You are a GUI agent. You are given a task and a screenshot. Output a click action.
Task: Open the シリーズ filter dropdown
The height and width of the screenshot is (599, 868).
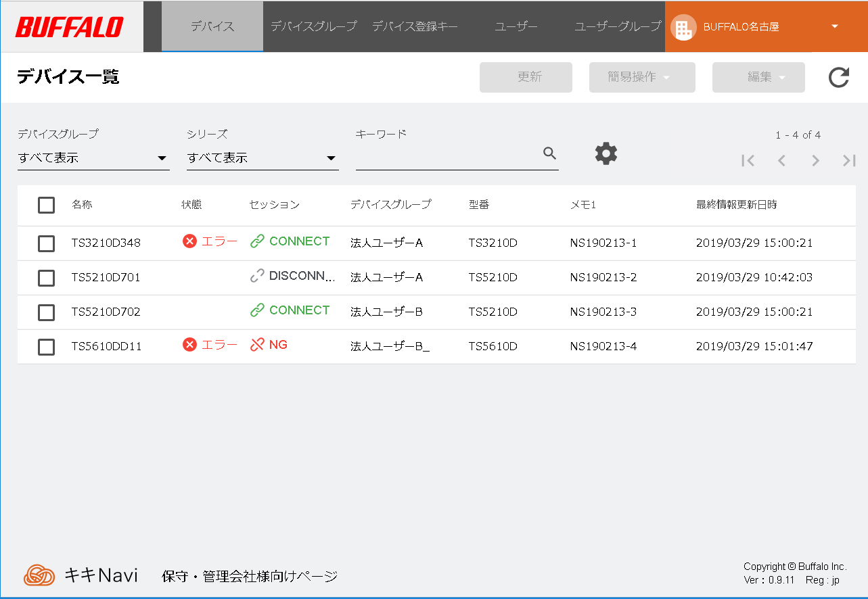262,158
